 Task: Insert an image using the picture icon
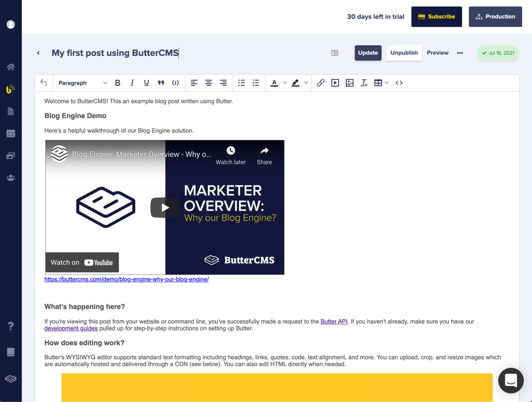[350, 83]
